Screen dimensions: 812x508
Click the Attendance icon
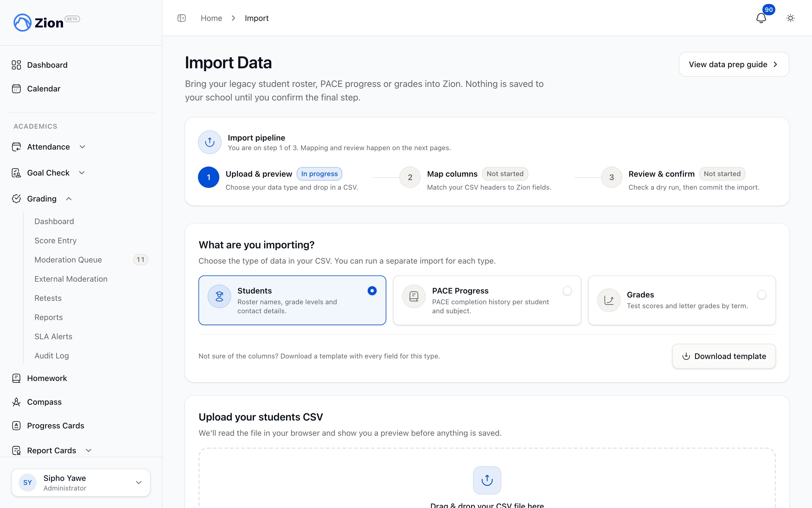point(16,147)
